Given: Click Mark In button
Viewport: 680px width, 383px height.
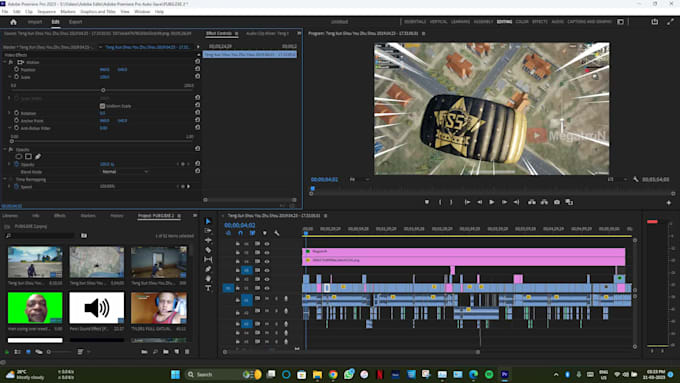Looking at the screenshot, I should pos(440,202).
